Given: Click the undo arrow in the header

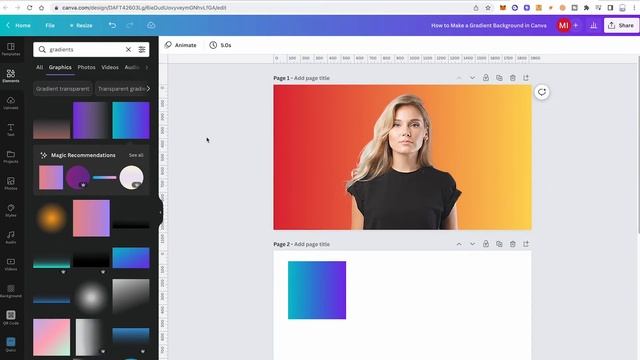Looking at the screenshot, I should tap(112, 25).
